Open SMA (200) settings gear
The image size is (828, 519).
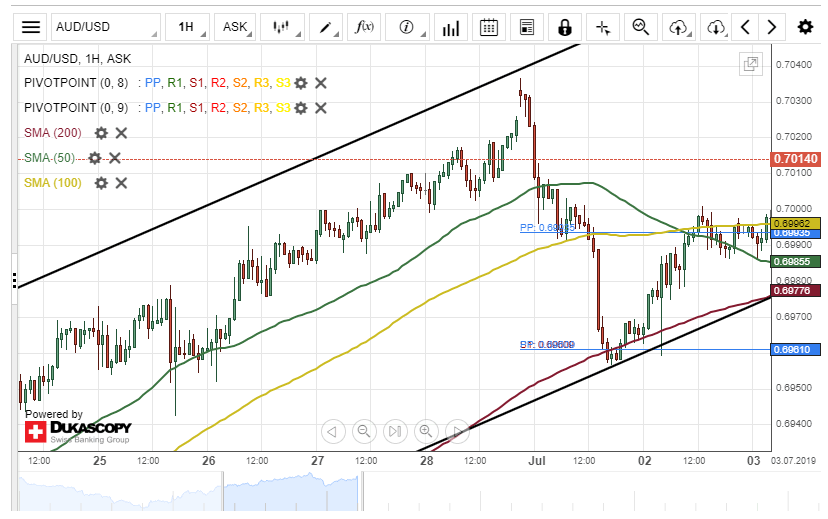pyautogui.click(x=101, y=133)
